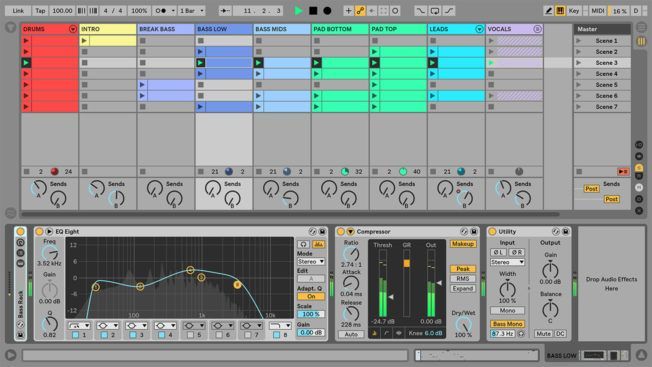Toggle the Bass Rack activator button
Image resolution: width=652 pixels, height=367 pixels.
point(20,232)
